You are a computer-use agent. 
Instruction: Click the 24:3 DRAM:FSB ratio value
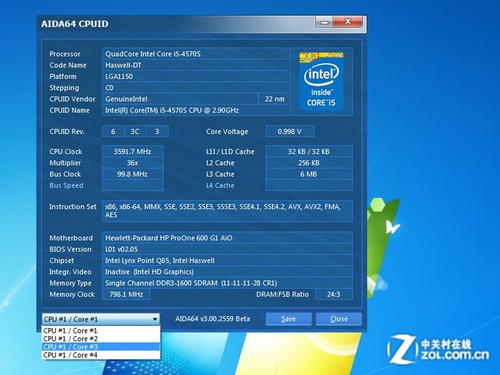click(334, 295)
